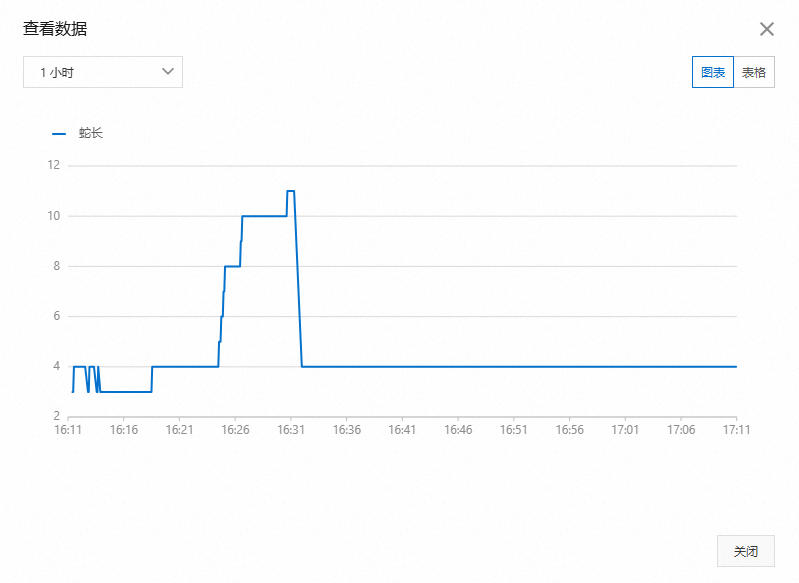Click the blue legend line marker

[x=59, y=134]
